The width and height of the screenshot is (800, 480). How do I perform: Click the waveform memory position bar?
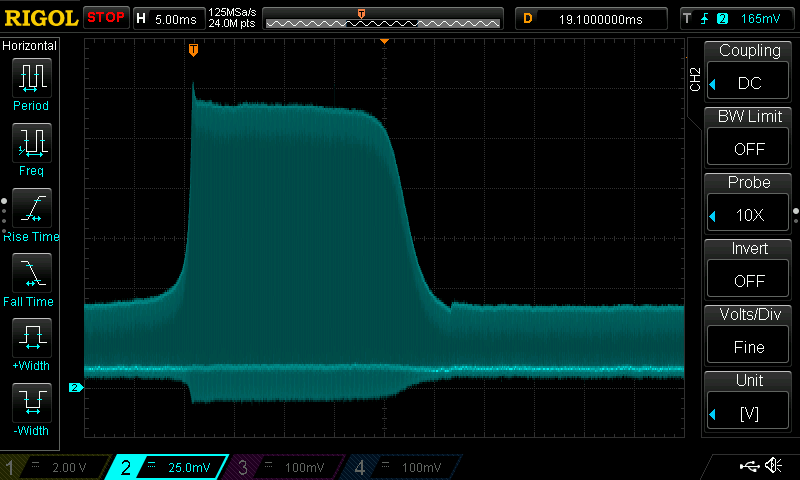click(383, 19)
